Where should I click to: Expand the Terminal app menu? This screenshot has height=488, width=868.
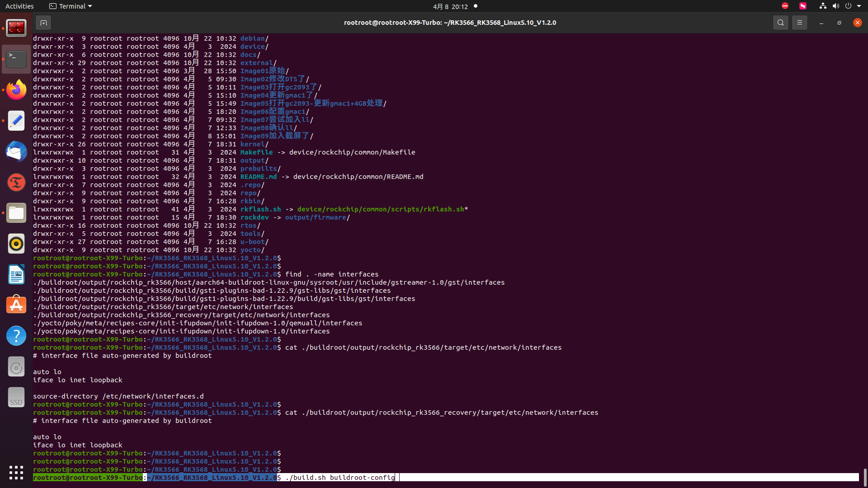coord(71,6)
